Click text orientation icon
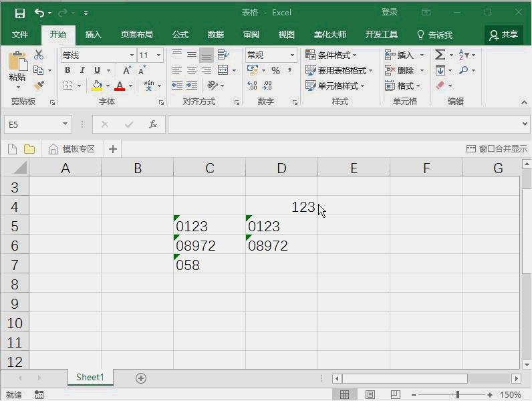 (213, 85)
